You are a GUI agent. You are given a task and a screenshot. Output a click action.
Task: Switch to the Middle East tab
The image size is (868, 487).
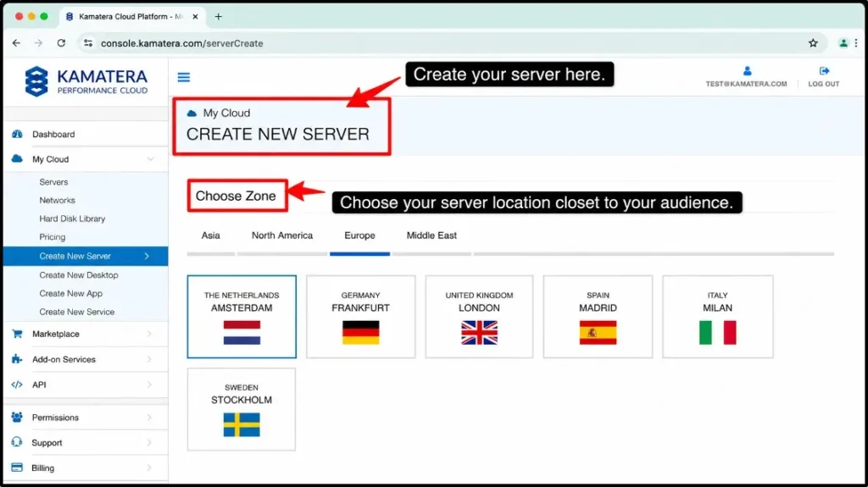coord(431,235)
